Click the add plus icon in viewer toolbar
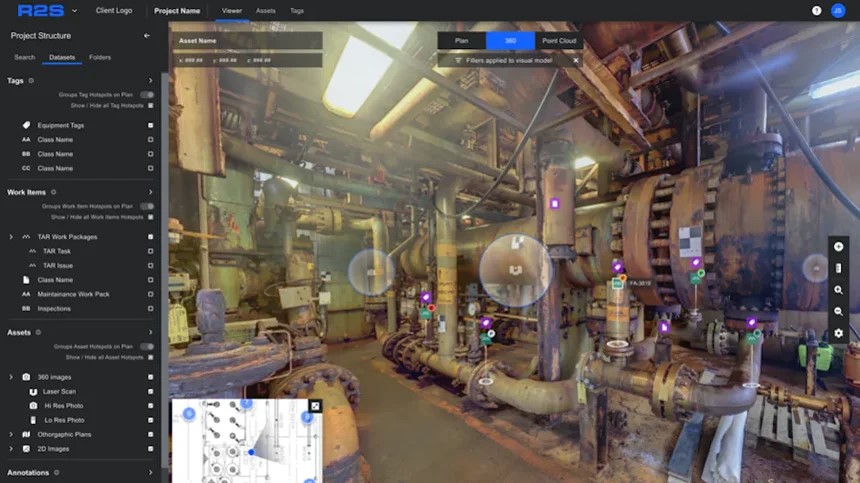860x483 pixels. pos(838,247)
